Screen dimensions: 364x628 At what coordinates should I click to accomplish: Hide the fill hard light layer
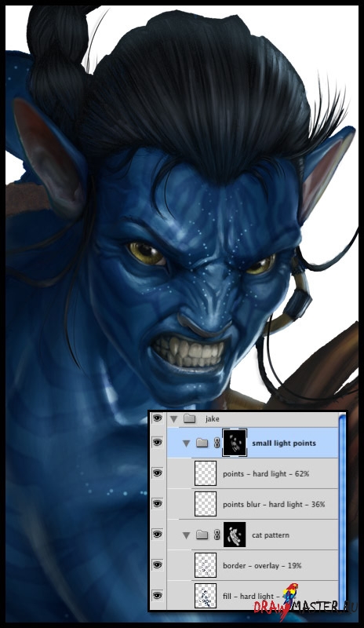coord(158,596)
